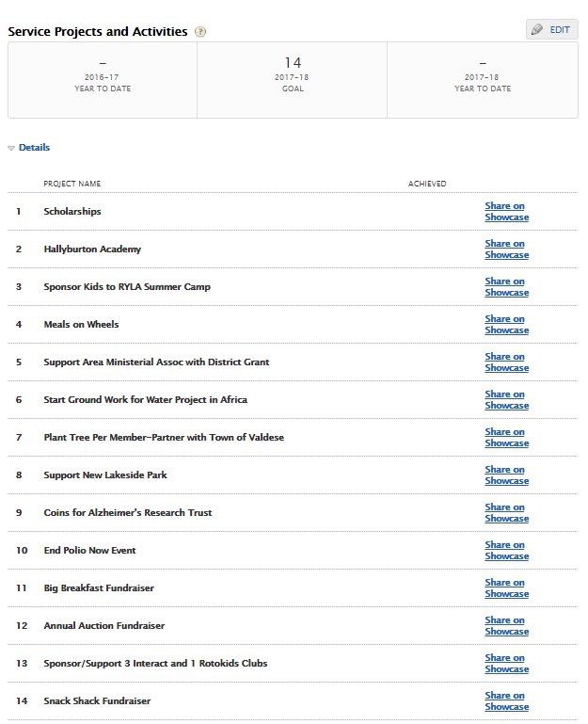Share Area Ministerial Assoc project on Showcase
588x724 pixels.
pyautogui.click(x=506, y=362)
